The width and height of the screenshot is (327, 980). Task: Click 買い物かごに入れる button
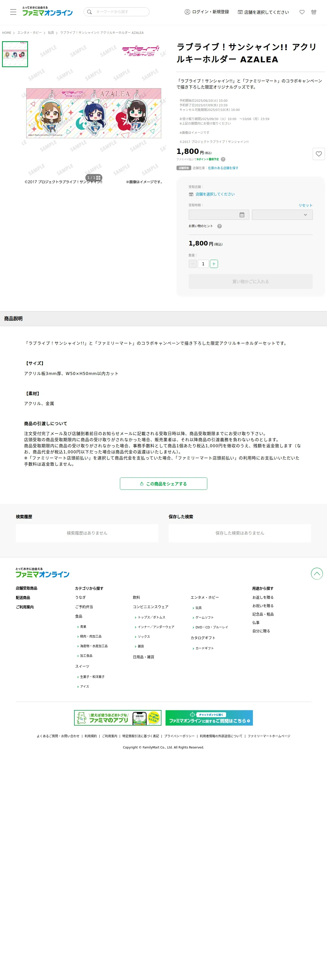pos(251,282)
